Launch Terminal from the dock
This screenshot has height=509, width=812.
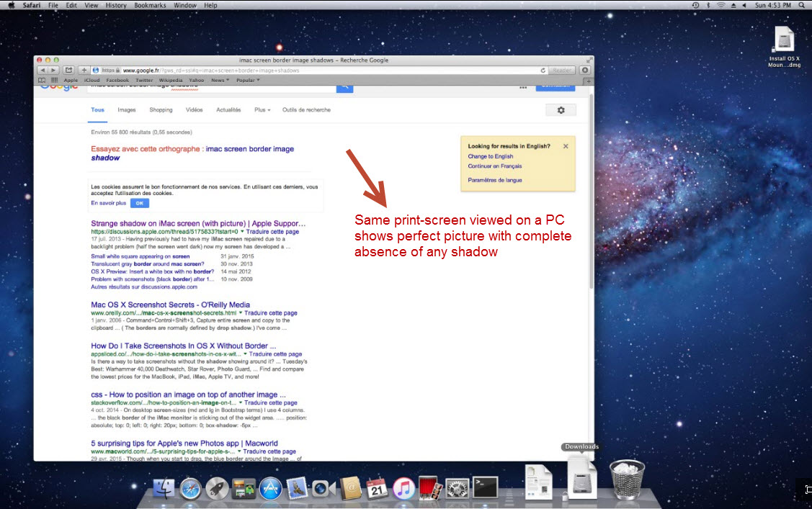pyautogui.click(x=485, y=488)
